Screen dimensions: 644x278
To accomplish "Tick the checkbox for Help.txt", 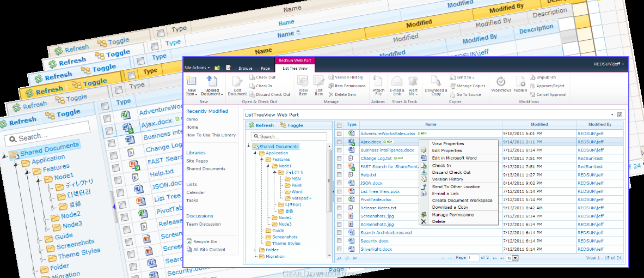I will pyautogui.click(x=339, y=175).
